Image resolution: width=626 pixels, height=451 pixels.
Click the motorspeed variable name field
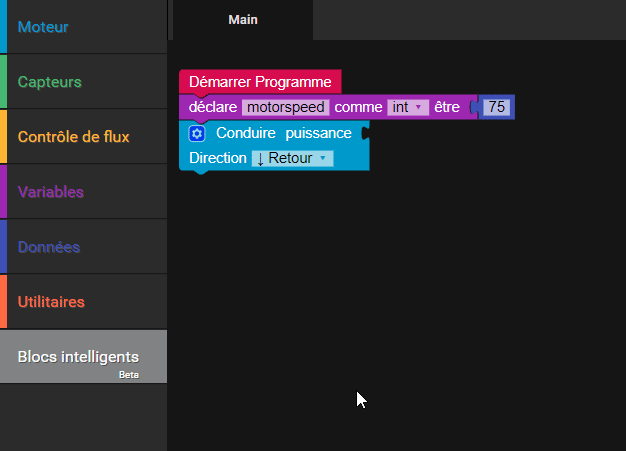[285, 107]
